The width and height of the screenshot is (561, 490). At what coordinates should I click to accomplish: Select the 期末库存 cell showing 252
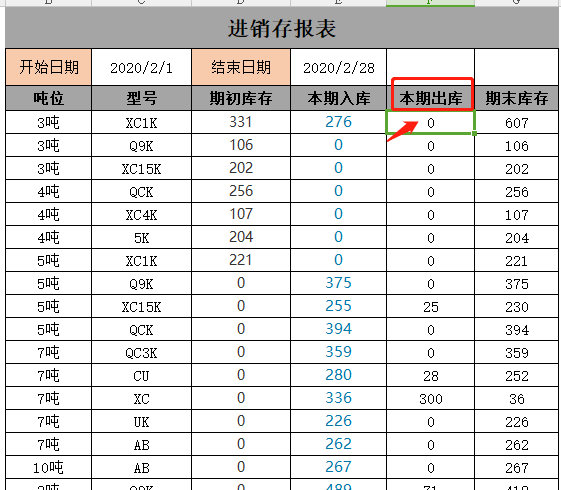(x=516, y=375)
